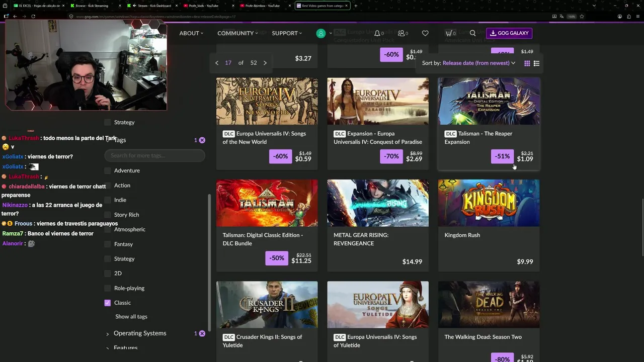The width and height of the screenshot is (644, 362).
Task: Open the account dropdown arrow beside avatar
Action: click(331, 33)
